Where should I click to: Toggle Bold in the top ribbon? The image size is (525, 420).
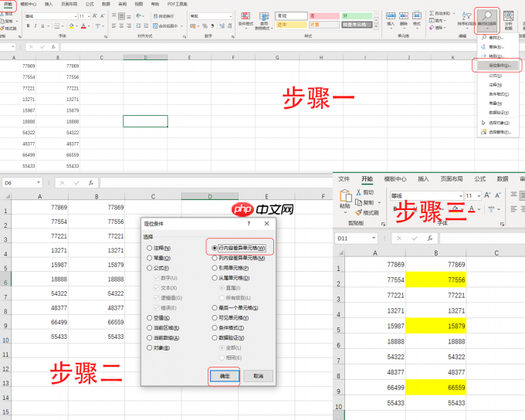(x=28, y=25)
